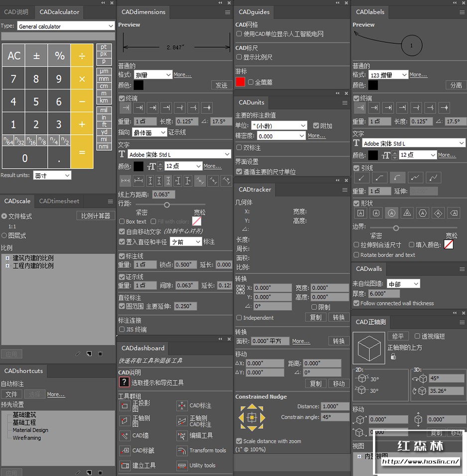Open the CADdimensions 格式 dropdown
Screen dimensions: 467x476
point(153,75)
